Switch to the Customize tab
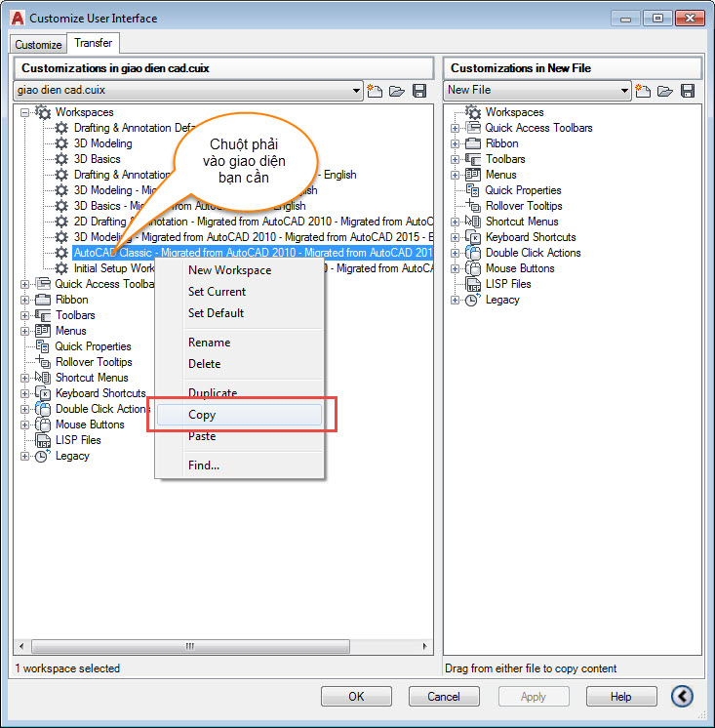This screenshot has height=728, width=715. click(x=38, y=45)
